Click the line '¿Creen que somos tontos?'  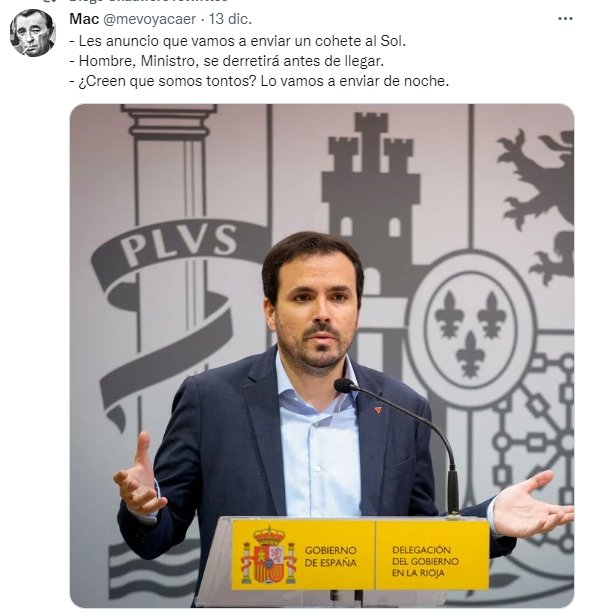click(x=259, y=81)
